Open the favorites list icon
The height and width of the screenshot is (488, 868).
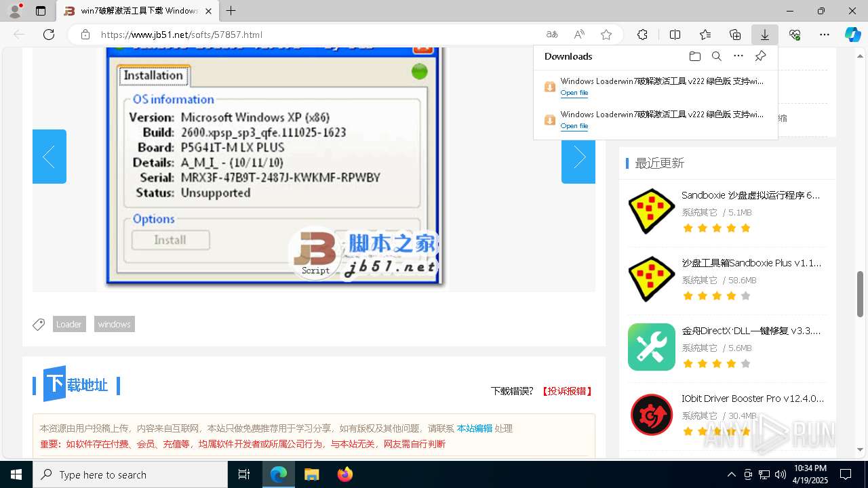705,35
